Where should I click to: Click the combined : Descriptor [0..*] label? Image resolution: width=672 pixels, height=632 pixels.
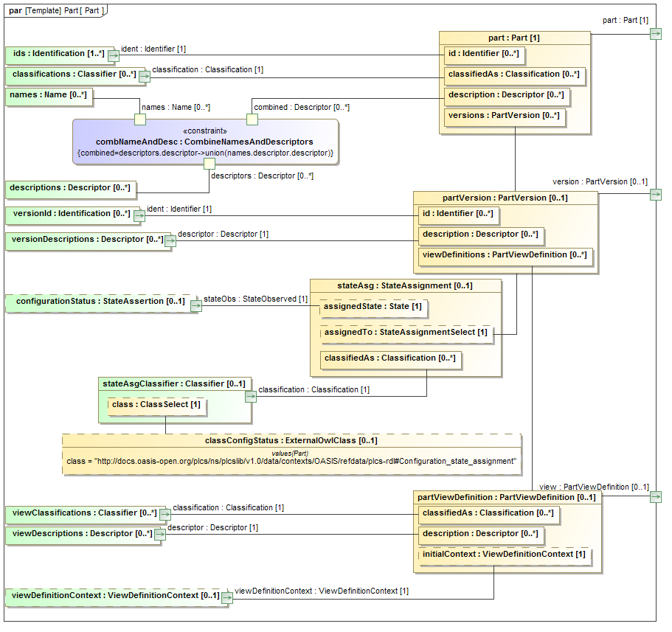[x=302, y=108]
